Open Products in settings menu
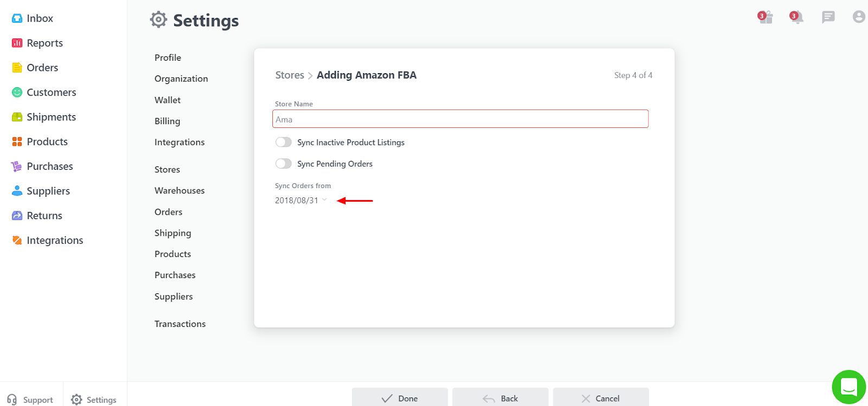The image size is (868, 406). click(173, 254)
